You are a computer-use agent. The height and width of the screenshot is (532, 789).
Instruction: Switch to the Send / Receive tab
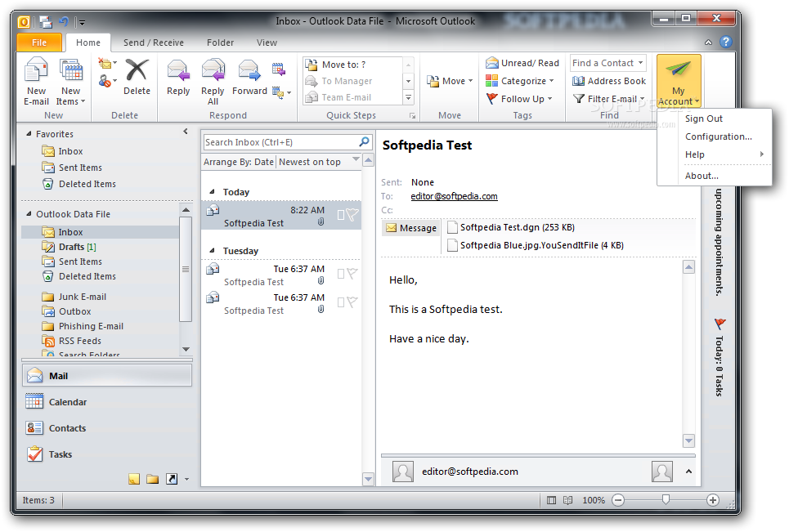[154, 42]
